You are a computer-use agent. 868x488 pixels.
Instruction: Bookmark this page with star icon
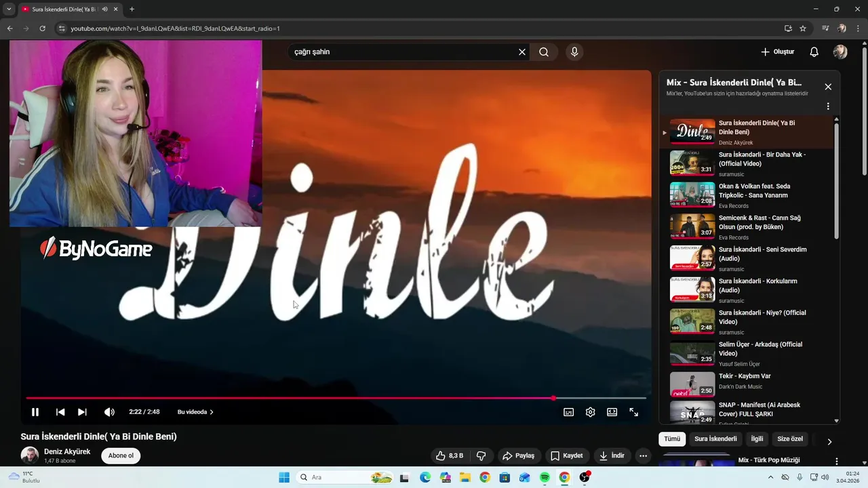(803, 28)
